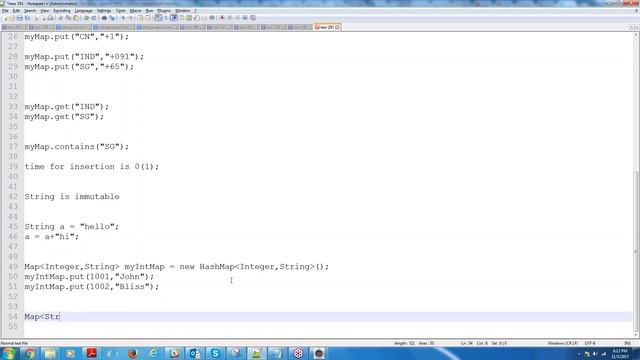Open Internet Explorer from the taskbar
Image resolution: width=640 pixels, height=360 pixels.
pos(153,353)
